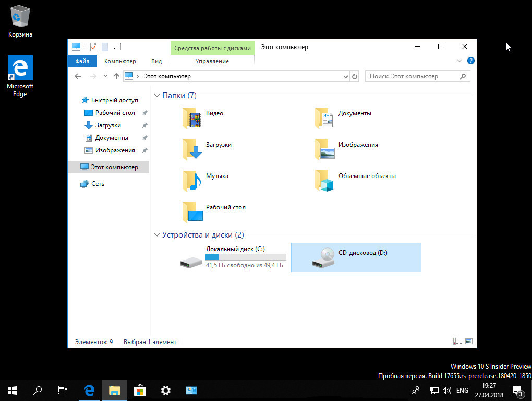Go back with the Back arrow
The height and width of the screenshot is (401, 532).
coord(78,76)
